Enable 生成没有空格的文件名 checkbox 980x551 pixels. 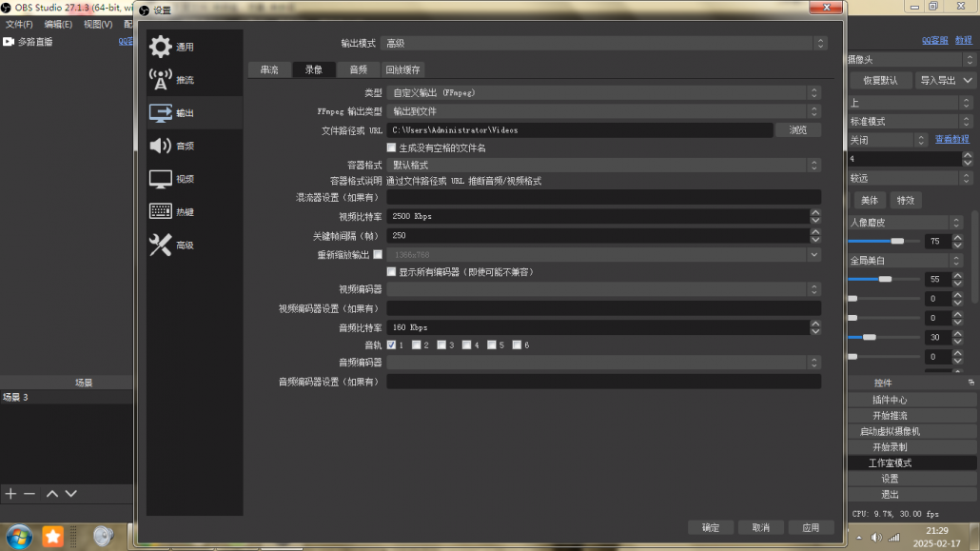(391, 148)
